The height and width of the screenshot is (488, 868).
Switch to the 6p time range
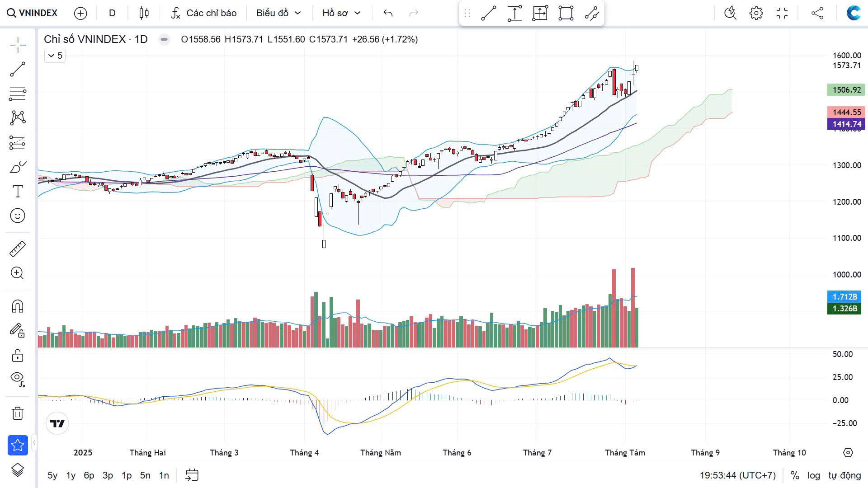coord(89,475)
